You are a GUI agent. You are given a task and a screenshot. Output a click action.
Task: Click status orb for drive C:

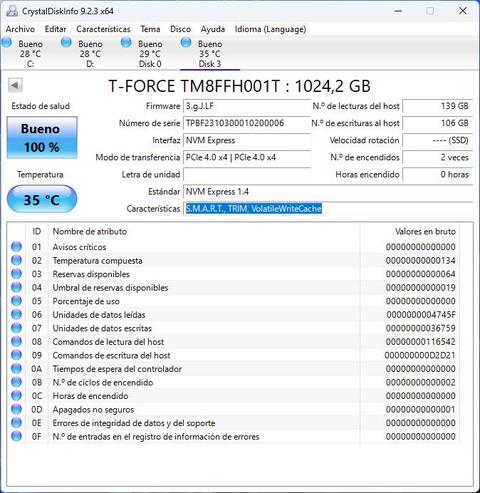pyautogui.click(x=6, y=43)
